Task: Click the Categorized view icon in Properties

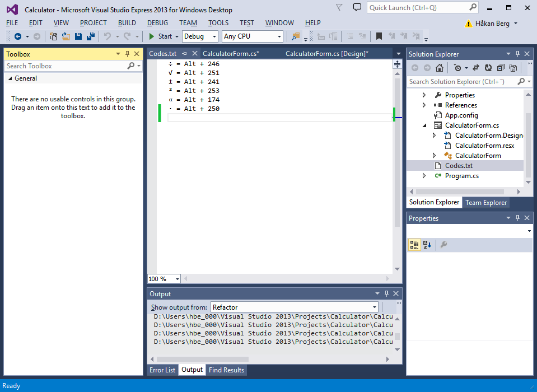Action: [414, 245]
